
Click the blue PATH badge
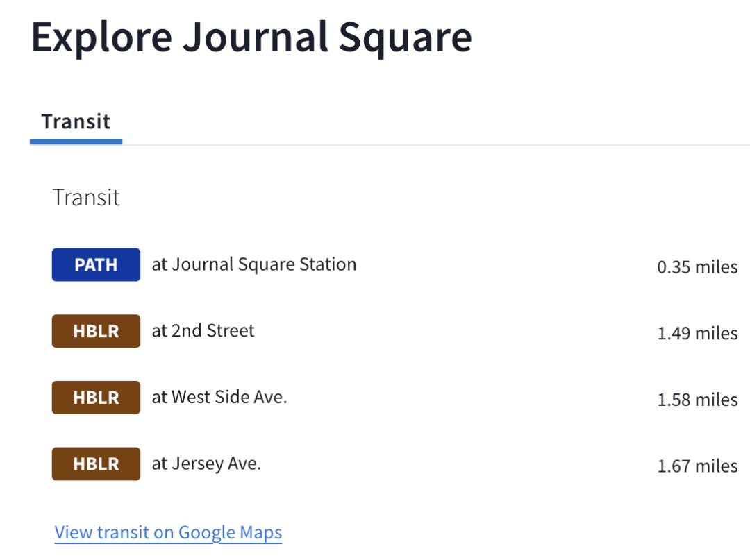[x=96, y=264]
